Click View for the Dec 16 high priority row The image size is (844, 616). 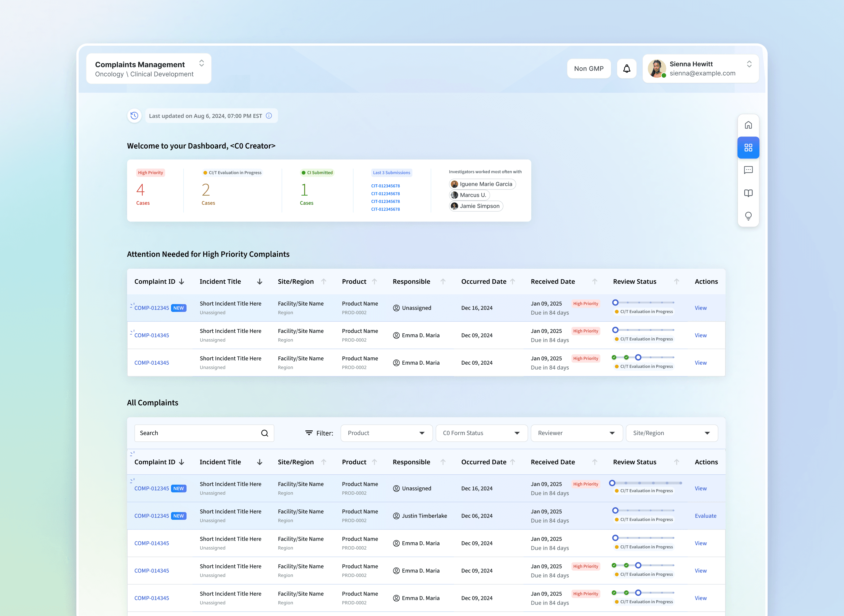700,308
